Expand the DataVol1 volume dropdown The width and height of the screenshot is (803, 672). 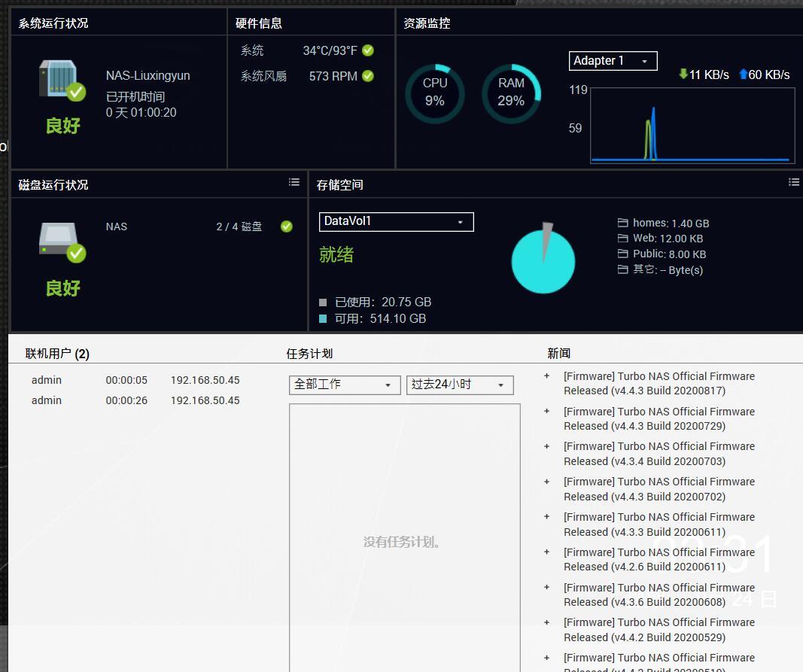click(x=396, y=221)
